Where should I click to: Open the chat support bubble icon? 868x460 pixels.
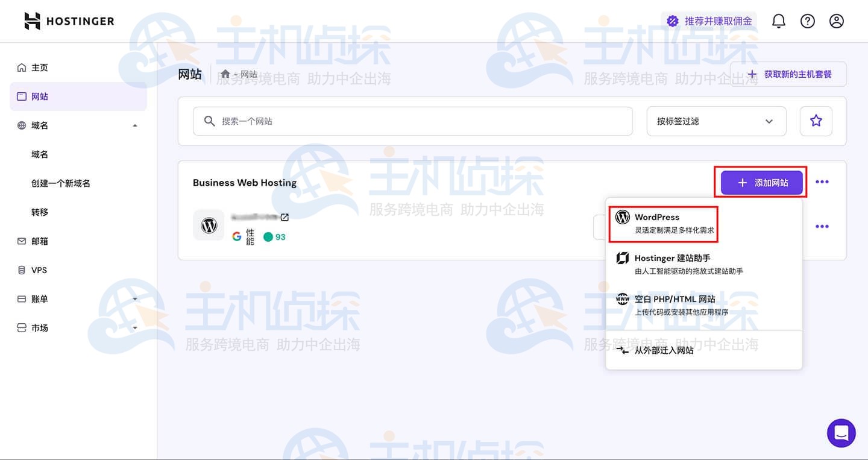(x=841, y=433)
